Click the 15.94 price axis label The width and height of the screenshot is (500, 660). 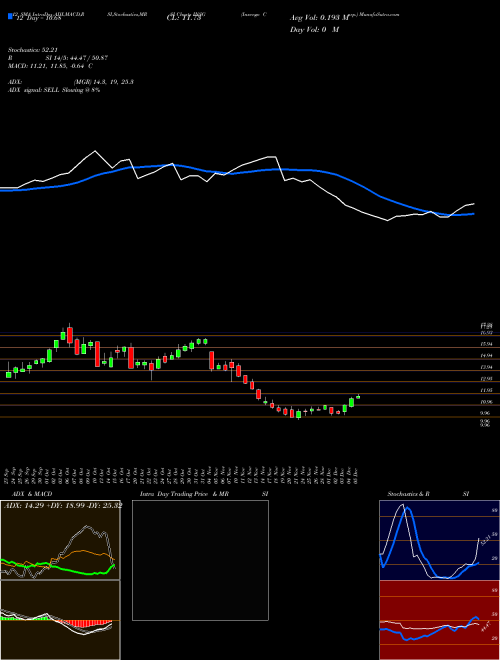pyautogui.click(x=486, y=344)
